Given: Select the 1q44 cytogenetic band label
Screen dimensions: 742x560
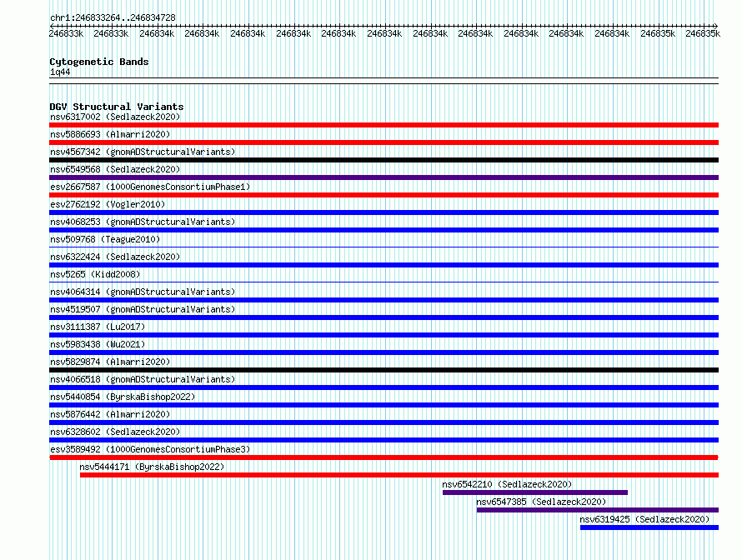Looking at the screenshot, I should (x=60, y=72).
